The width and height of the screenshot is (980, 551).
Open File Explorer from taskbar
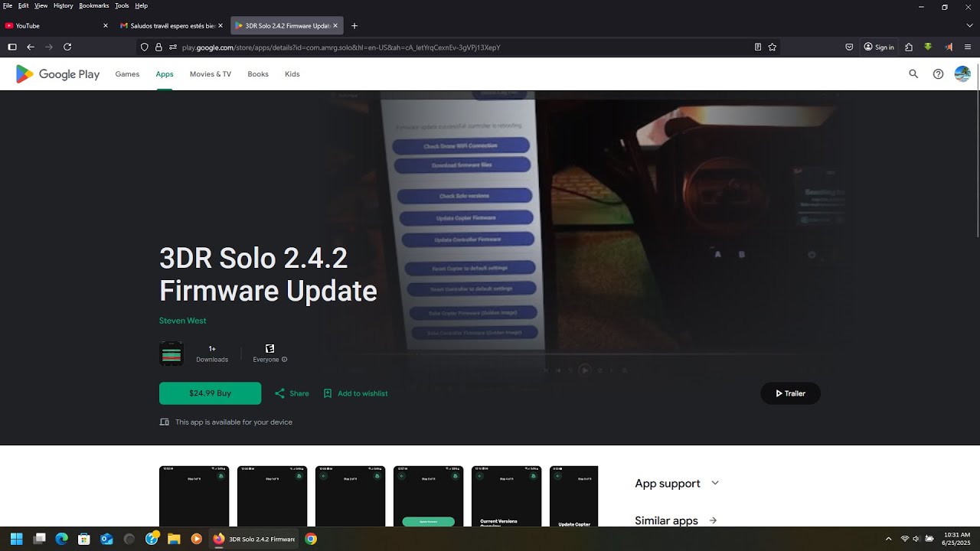point(174,539)
